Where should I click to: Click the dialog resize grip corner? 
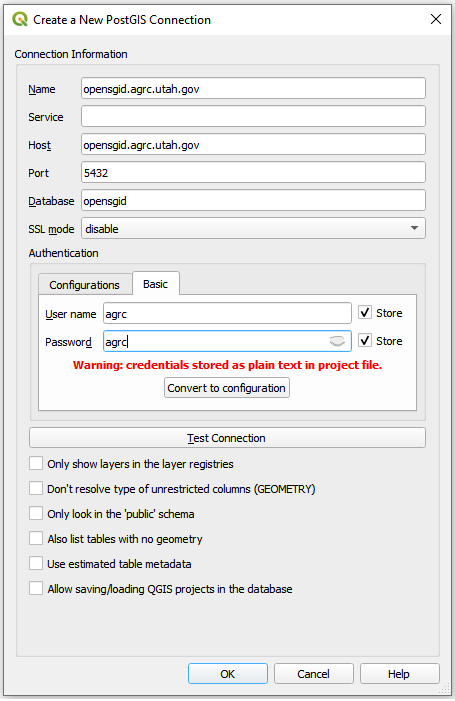pos(445,689)
